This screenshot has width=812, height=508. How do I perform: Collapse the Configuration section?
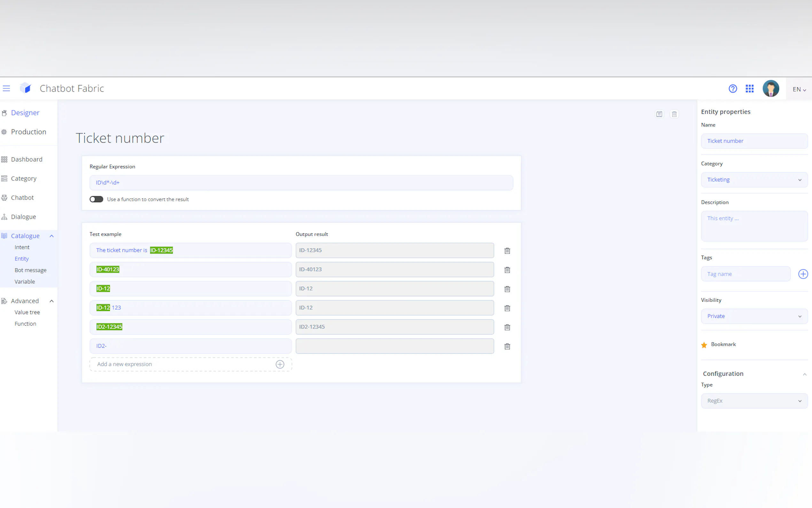point(804,374)
